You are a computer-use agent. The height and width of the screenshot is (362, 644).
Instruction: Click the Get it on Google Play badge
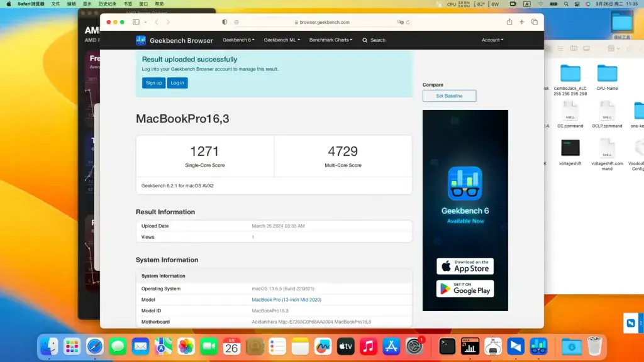[465, 289]
